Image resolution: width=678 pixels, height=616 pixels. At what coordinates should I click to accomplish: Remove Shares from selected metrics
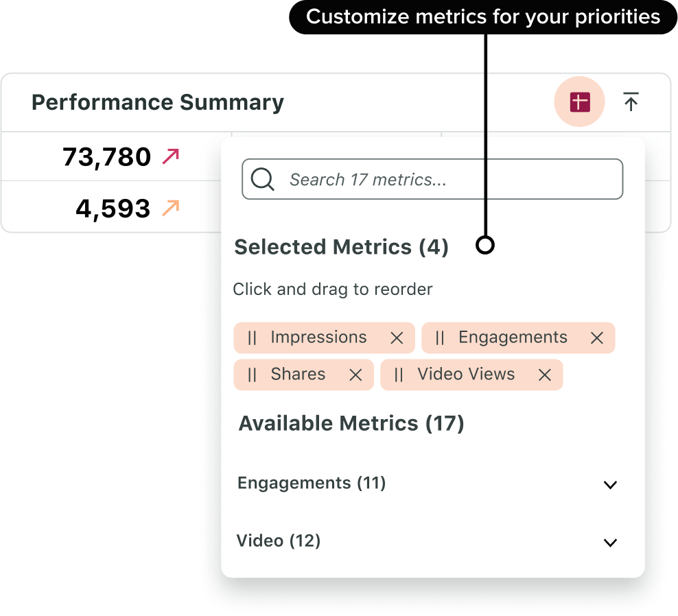(355, 375)
